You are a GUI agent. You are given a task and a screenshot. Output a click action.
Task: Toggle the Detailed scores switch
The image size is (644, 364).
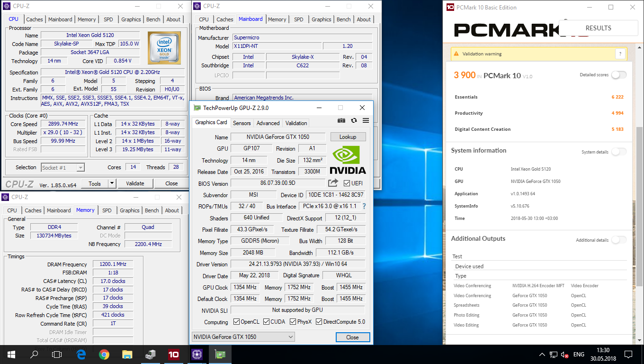619,75
